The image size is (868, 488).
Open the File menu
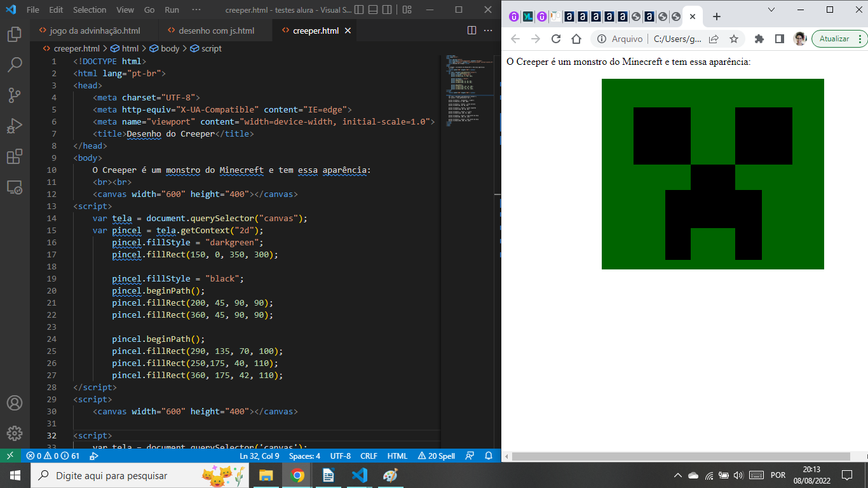(x=33, y=10)
